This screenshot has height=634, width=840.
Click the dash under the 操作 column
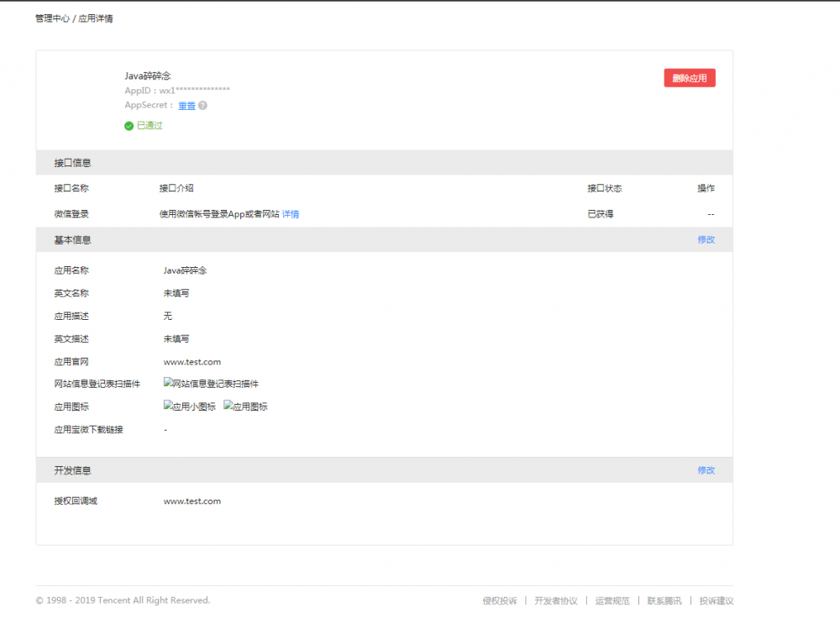[x=711, y=214]
